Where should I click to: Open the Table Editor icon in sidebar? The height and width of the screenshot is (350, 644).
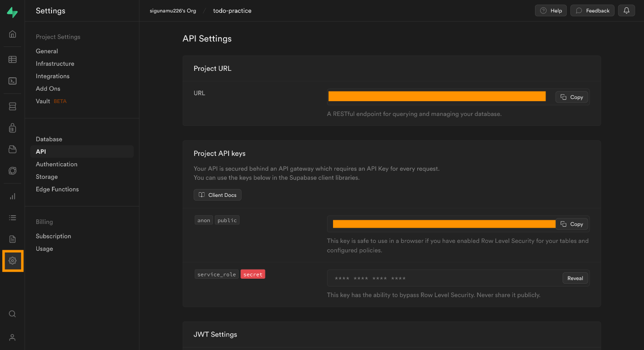pyautogui.click(x=12, y=59)
